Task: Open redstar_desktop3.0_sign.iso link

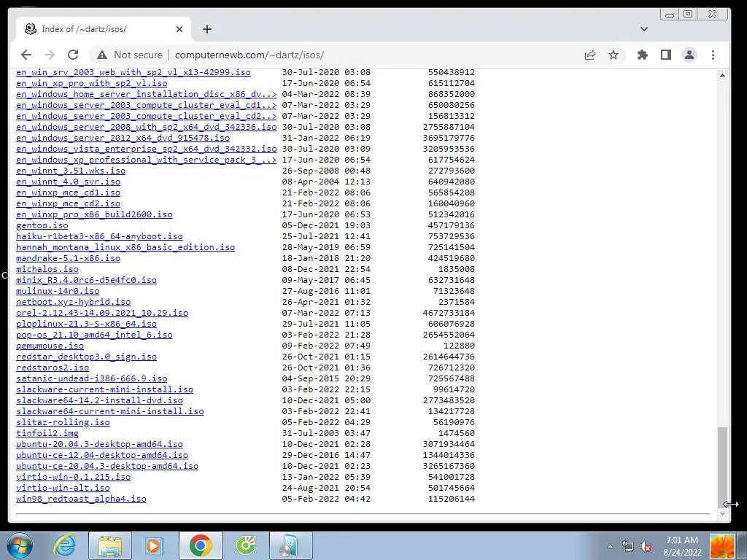Action: [86, 357]
